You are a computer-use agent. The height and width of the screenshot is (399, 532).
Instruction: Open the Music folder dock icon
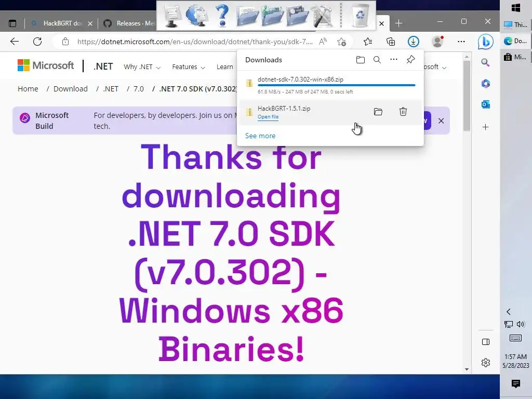(x=272, y=15)
